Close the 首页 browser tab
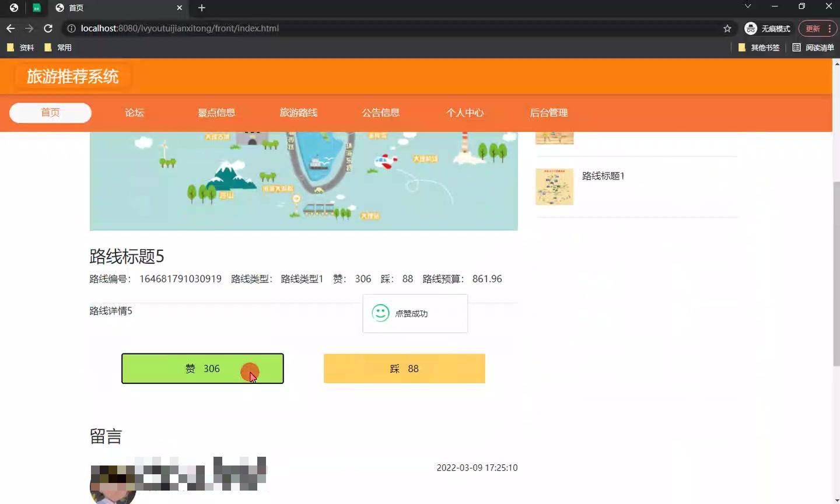Screen dimensions: 840x504 pos(179,8)
